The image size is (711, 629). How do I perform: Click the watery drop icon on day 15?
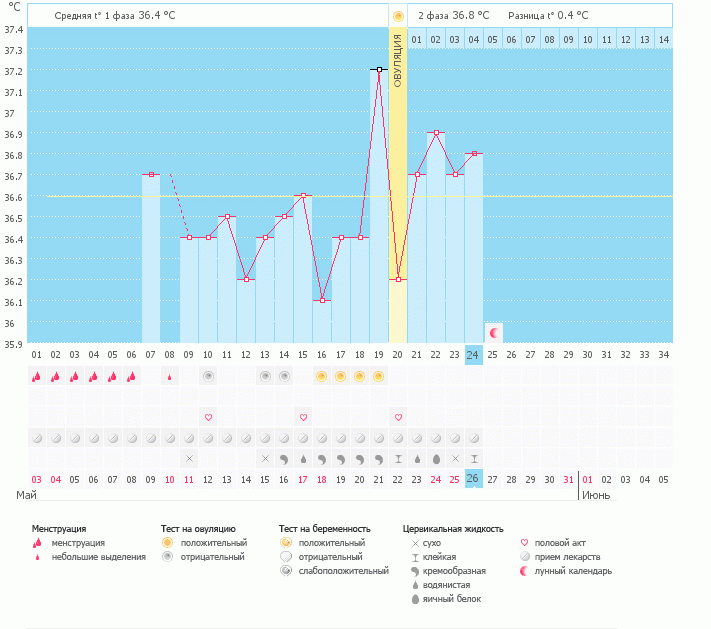303,458
